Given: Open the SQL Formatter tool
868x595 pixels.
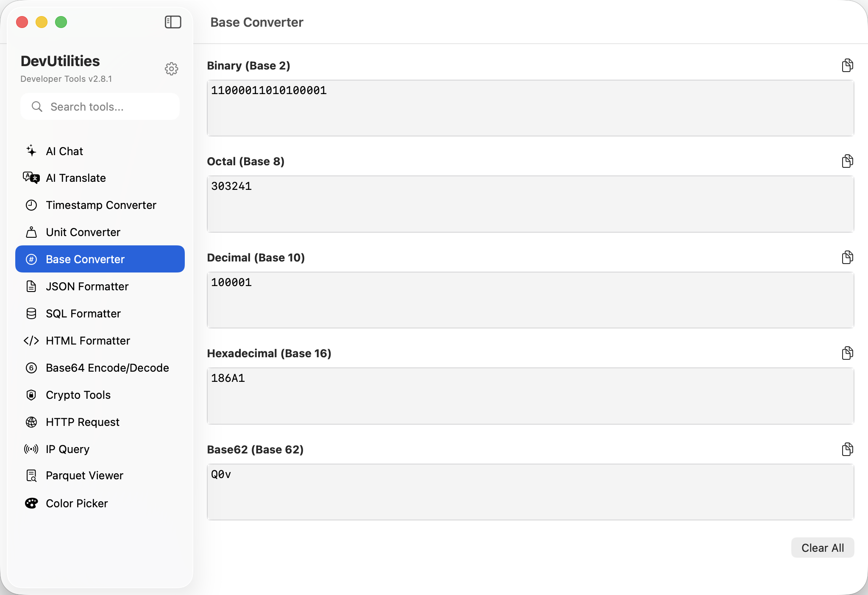Looking at the screenshot, I should coord(83,314).
